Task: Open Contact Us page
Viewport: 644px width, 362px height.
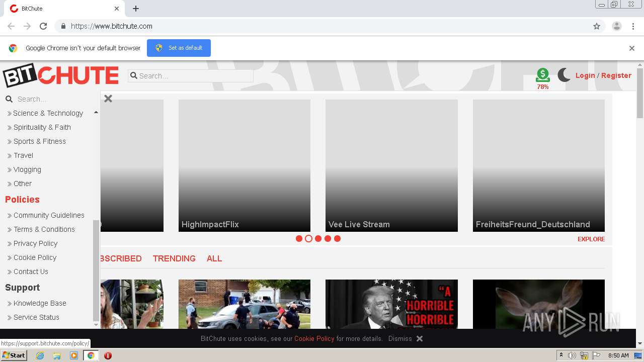Action: (31, 271)
